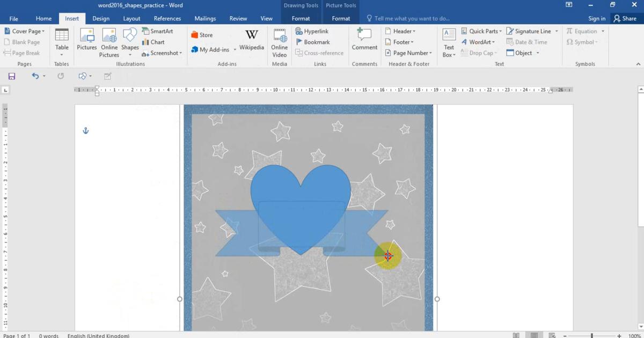Switch to Print Layout view

[x=534, y=335]
